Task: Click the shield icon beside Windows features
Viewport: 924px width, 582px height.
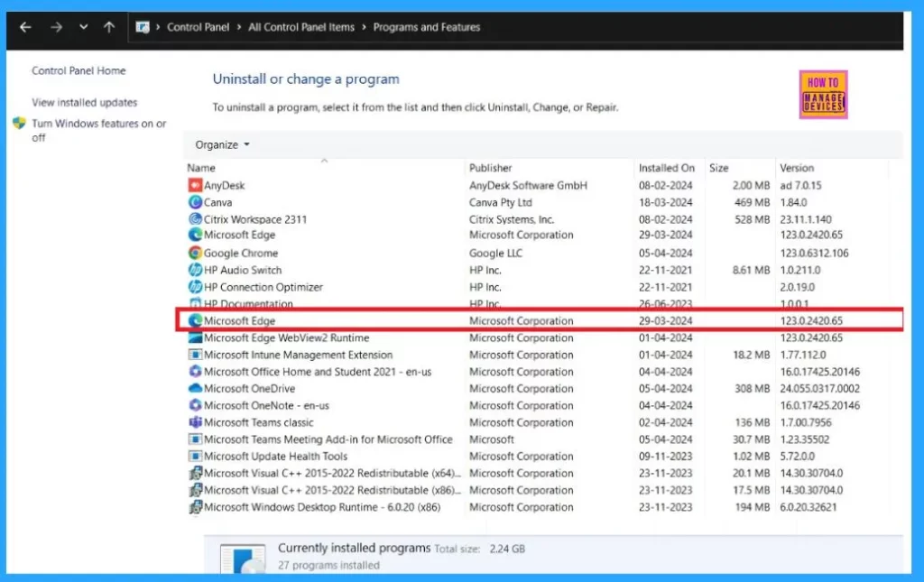Action: (20, 123)
